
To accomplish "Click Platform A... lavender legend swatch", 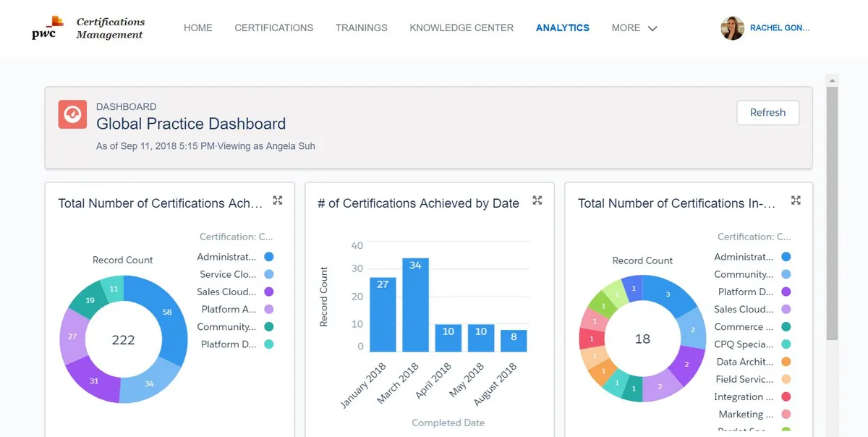I will point(269,310).
